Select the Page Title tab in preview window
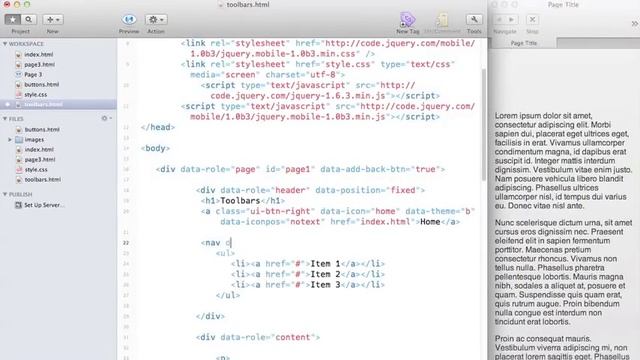The width and height of the screenshot is (640, 360). pyautogui.click(x=524, y=43)
